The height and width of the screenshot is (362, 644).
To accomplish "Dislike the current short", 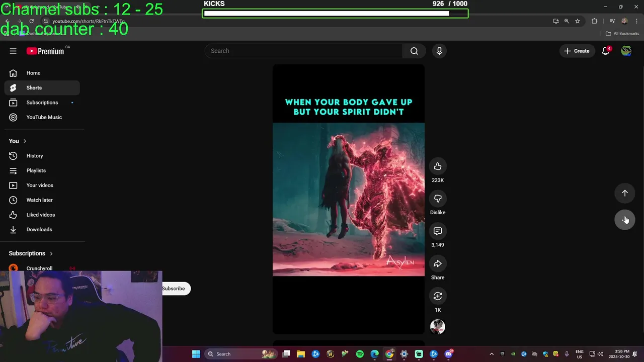I will (x=438, y=199).
